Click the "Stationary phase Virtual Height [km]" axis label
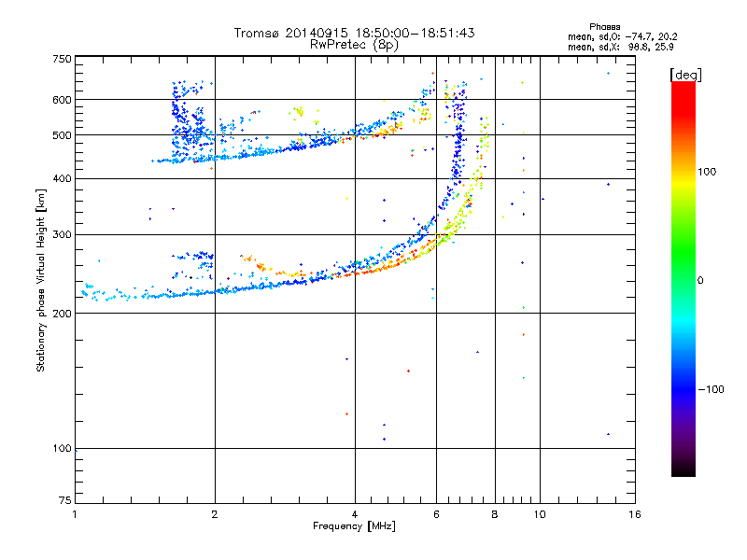This screenshot has width=747, height=560. 40,281
